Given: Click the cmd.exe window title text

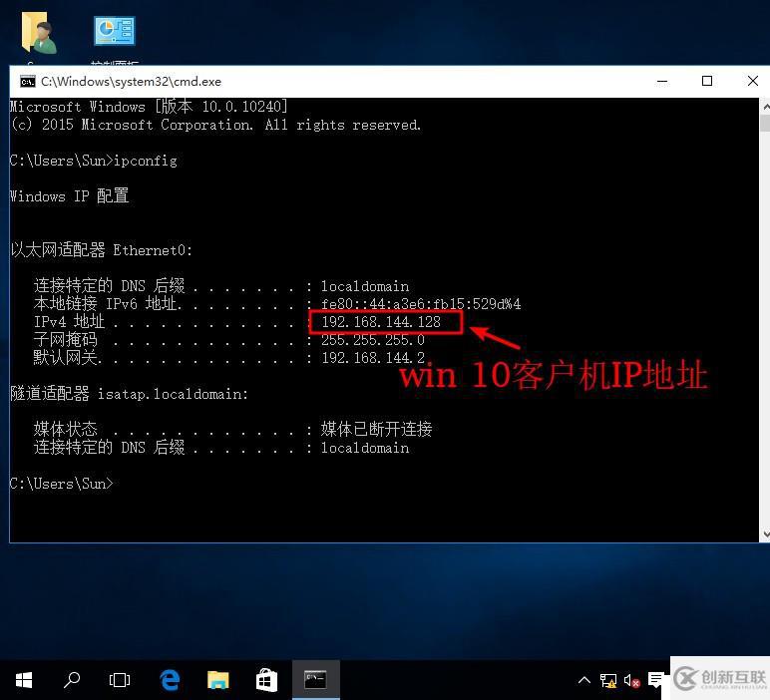Looking at the screenshot, I should coord(131,82).
